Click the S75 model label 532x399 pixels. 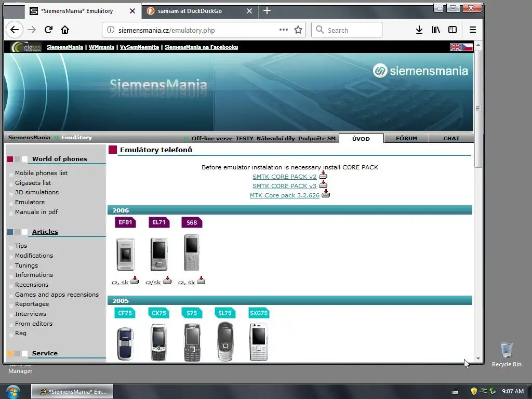pyautogui.click(x=192, y=313)
